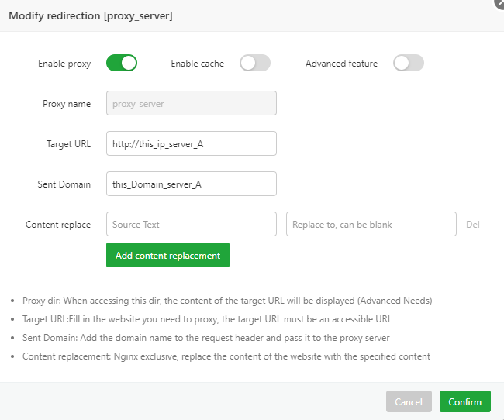
Task: Focus the Target URL input field
Action: pyautogui.click(x=191, y=143)
